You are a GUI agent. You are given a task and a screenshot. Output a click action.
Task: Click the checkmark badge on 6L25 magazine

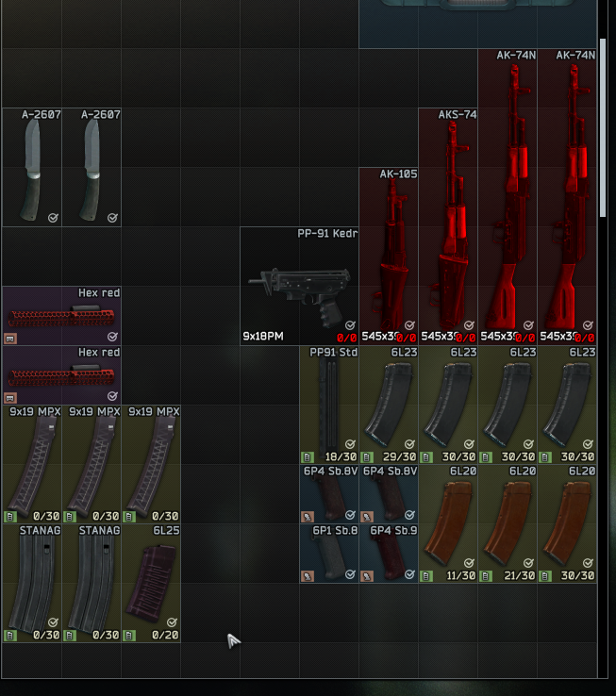tap(172, 622)
